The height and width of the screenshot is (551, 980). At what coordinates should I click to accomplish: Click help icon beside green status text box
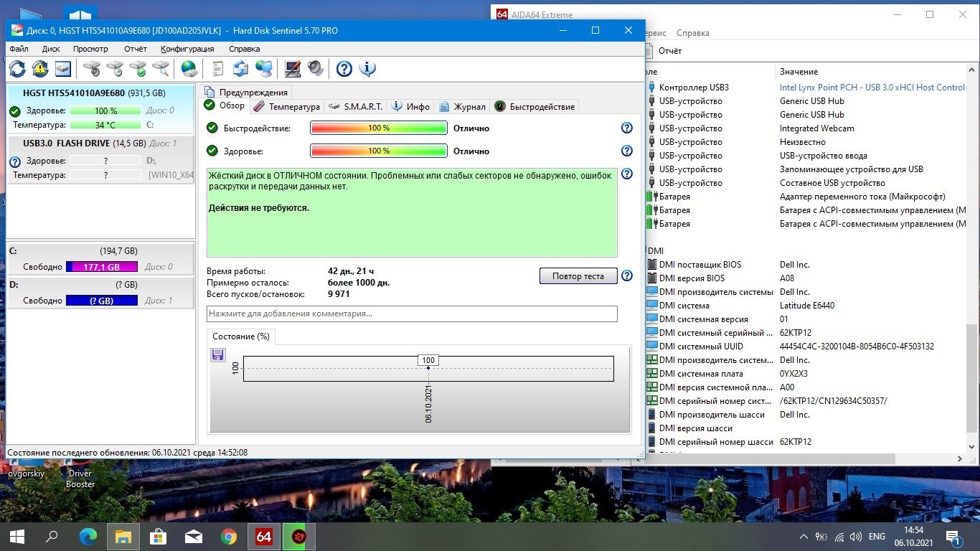[x=627, y=174]
